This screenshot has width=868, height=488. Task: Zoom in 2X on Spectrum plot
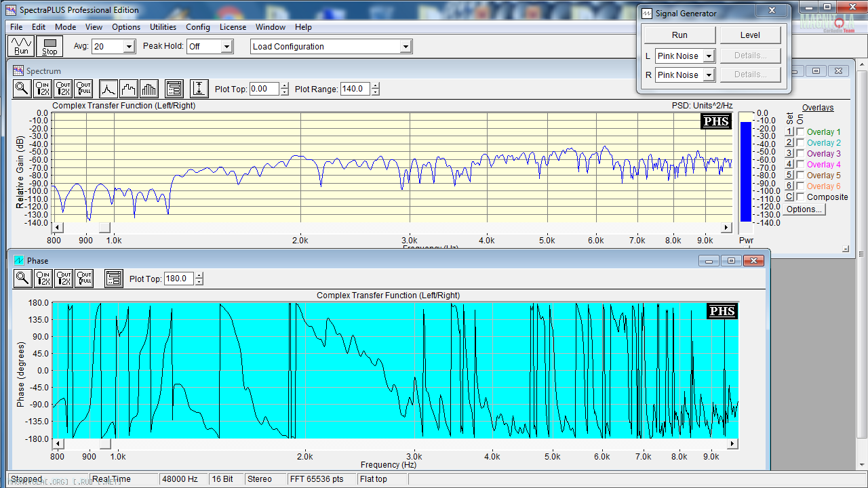click(x=43, y=89)
